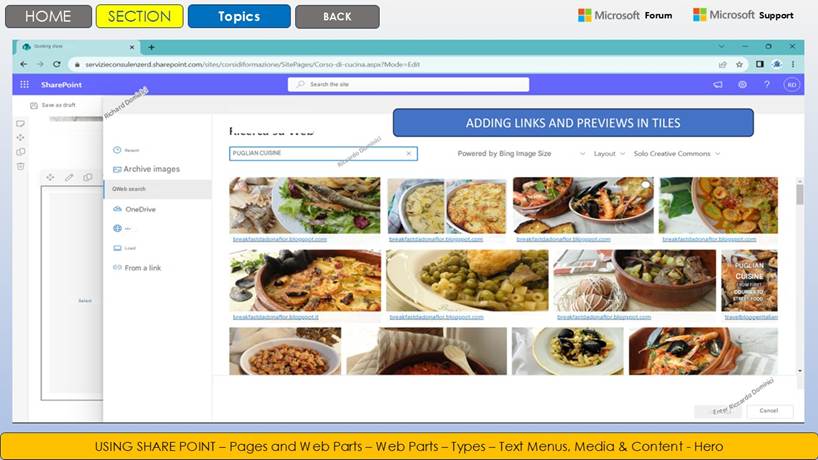The image size is (818, 460).
Task: Click the Search the site field
Action: (408, 84)
